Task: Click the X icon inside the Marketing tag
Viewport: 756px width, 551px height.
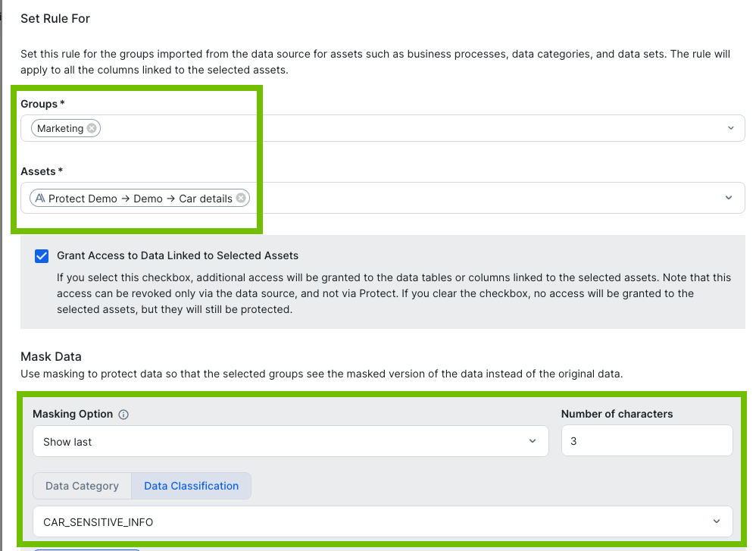Action: (x=91, y=127)
